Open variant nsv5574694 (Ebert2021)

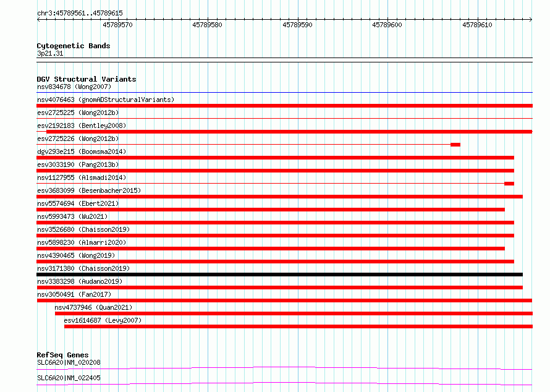78,204
